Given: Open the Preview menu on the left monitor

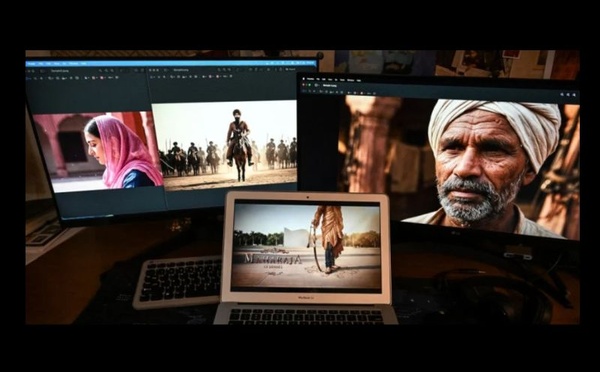Looking at the screenshot, I should click(31, 64).
